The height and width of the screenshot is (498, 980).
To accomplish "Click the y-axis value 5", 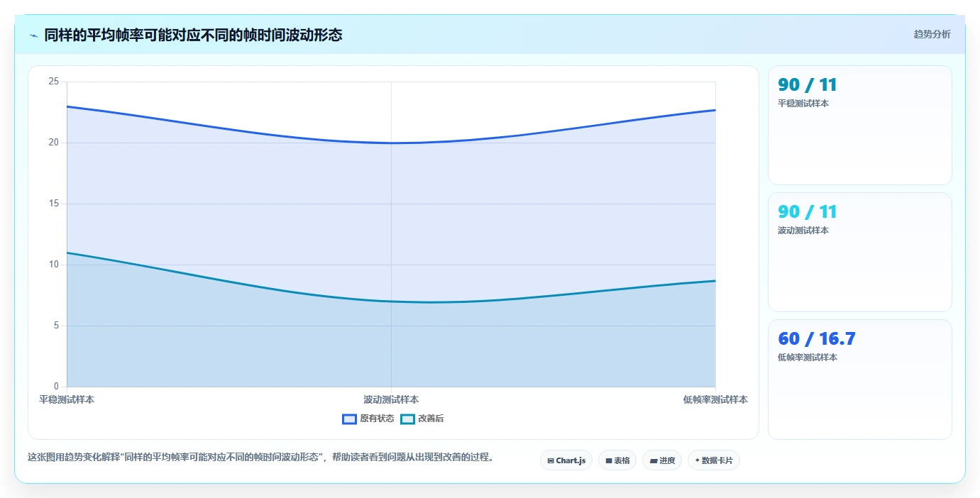I will point(56,326).
